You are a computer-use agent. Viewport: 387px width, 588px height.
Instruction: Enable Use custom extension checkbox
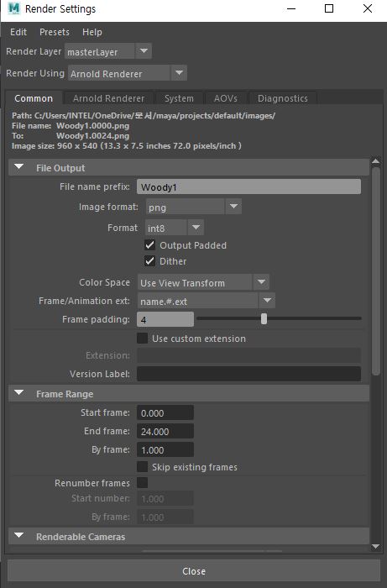click(143, 339)
